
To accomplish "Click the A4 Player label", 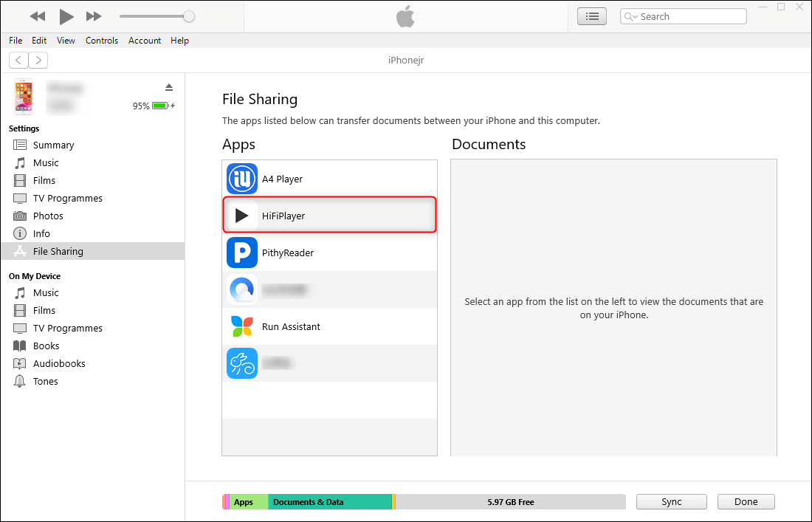I will pos(282,179).
